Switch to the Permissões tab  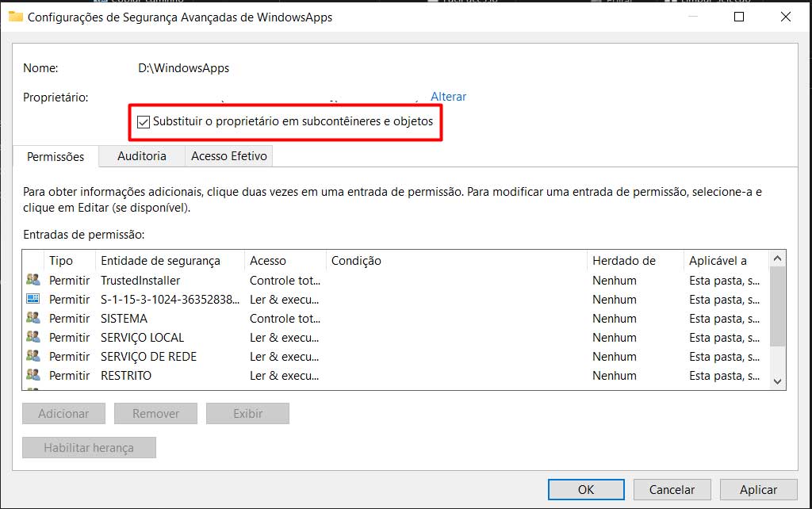(x=56, y=156)
